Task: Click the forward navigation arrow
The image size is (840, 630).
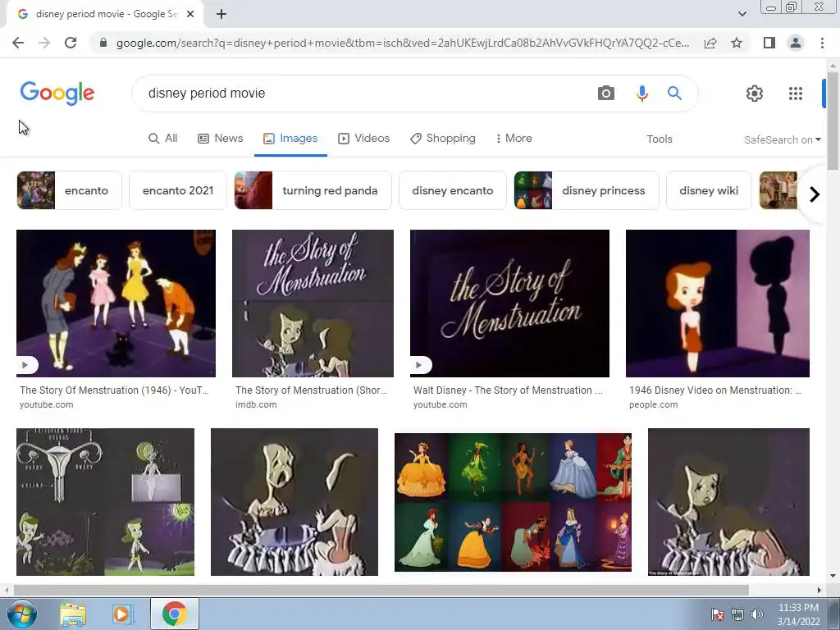Action: tap(44, 43)
